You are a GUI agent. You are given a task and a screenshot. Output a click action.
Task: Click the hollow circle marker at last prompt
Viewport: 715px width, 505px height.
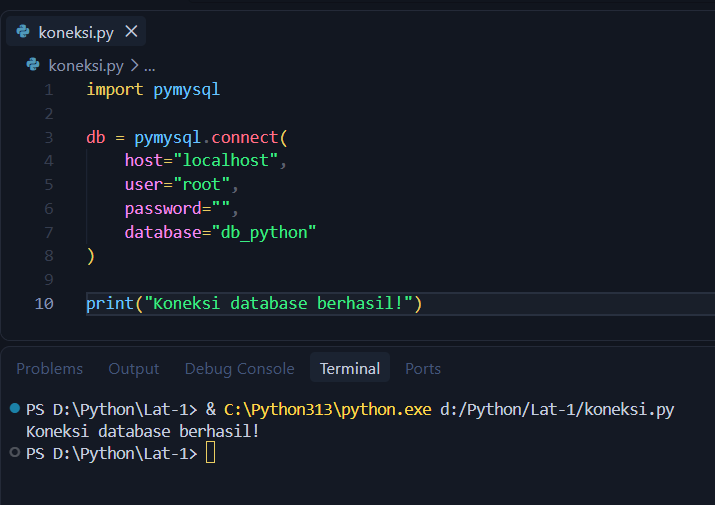coord(15,452)
